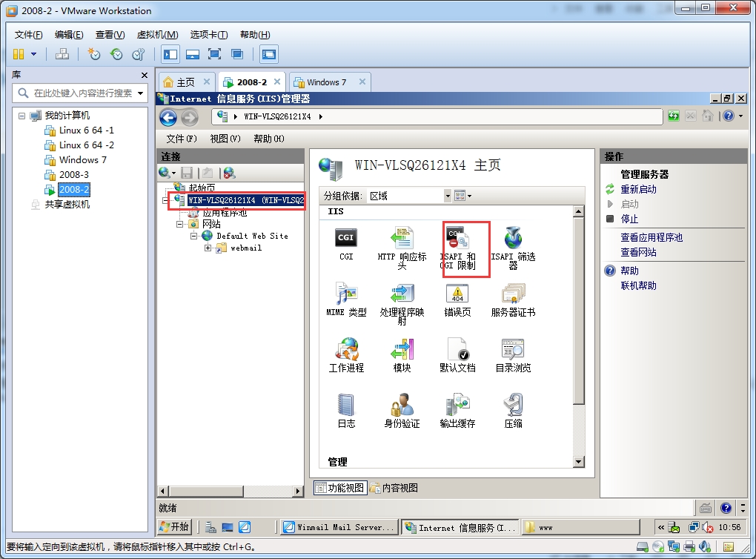Open VMware 选项卡(T) menu
The width and height of the screenshot is (756, 559).
tap(209, 35)
